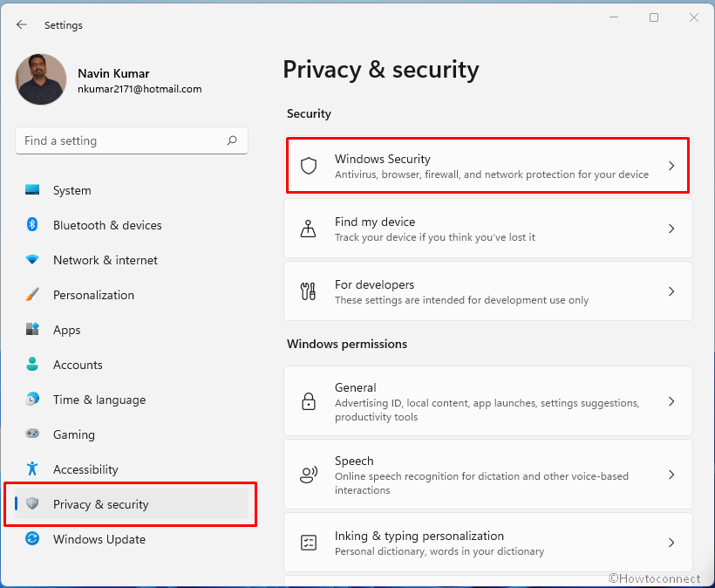Viewport: 715px width, 588px height.
Task: Open For developers settings
Action: 488,291
